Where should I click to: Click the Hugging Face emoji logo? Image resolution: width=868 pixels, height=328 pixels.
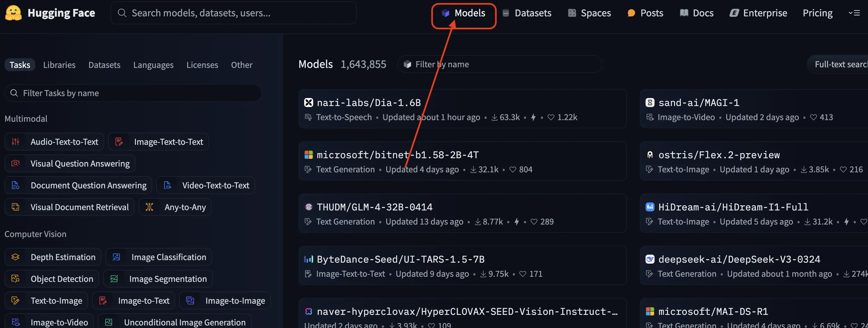pos(13,13)
